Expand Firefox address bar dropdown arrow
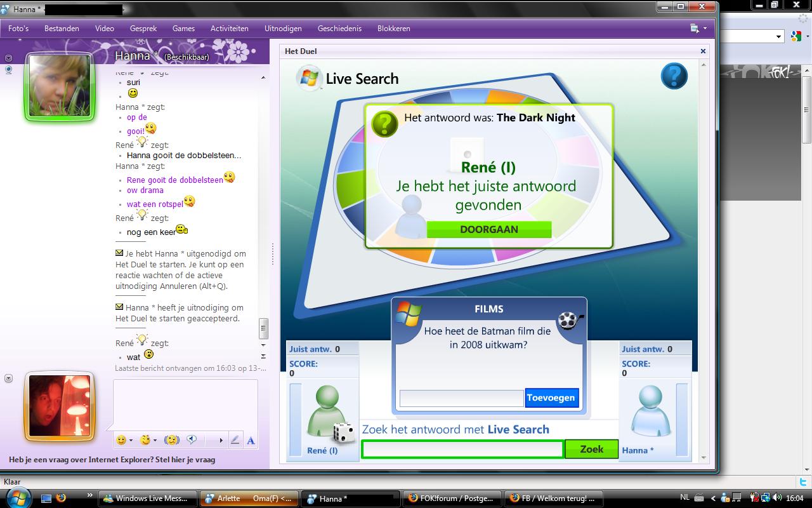The image size is (812, 508). click(780, 37)
